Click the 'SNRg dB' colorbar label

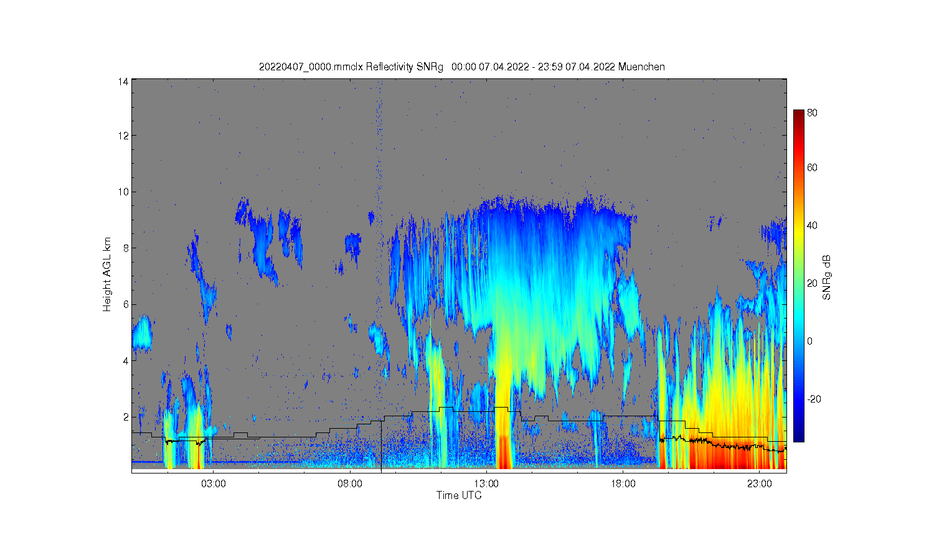(x=827, y=278)
